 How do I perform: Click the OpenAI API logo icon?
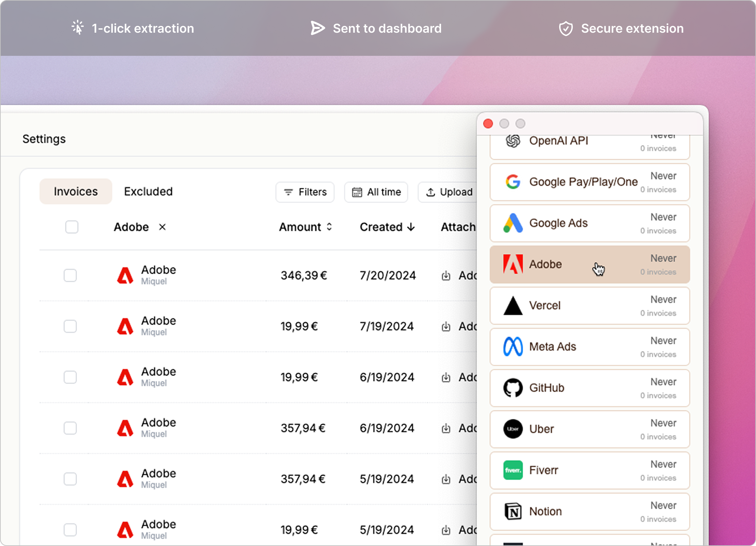click(x=513, y=141)
